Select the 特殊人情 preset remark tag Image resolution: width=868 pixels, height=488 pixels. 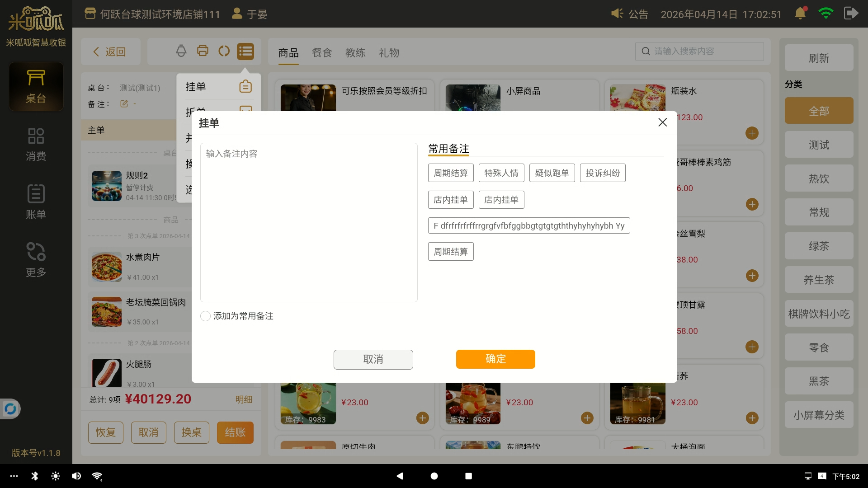(x=501, y=173)
